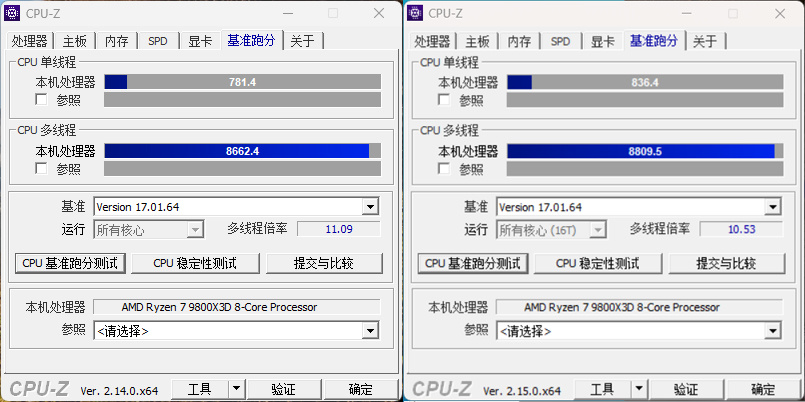Click 工具 button in left window
Screen dimensions: 805x402
coord(200,389)
